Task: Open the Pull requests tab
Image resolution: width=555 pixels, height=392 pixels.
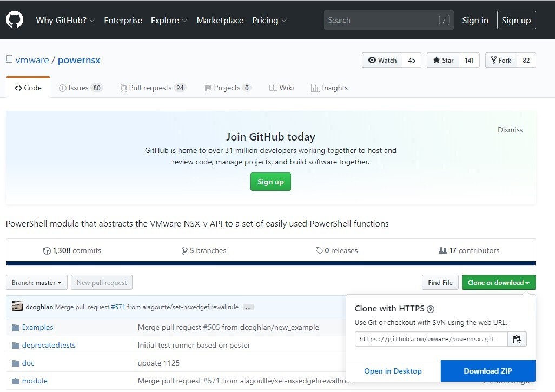Action: tap(153, 88)
